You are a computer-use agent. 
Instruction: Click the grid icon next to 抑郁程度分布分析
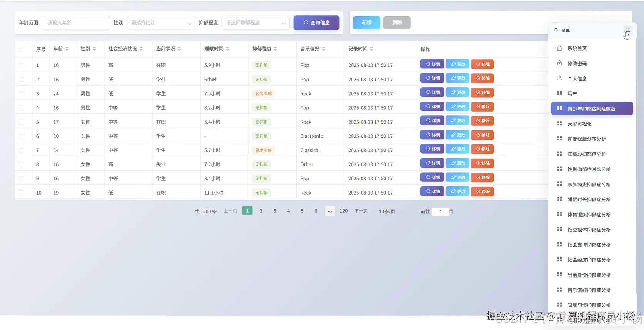pos(559,139)
